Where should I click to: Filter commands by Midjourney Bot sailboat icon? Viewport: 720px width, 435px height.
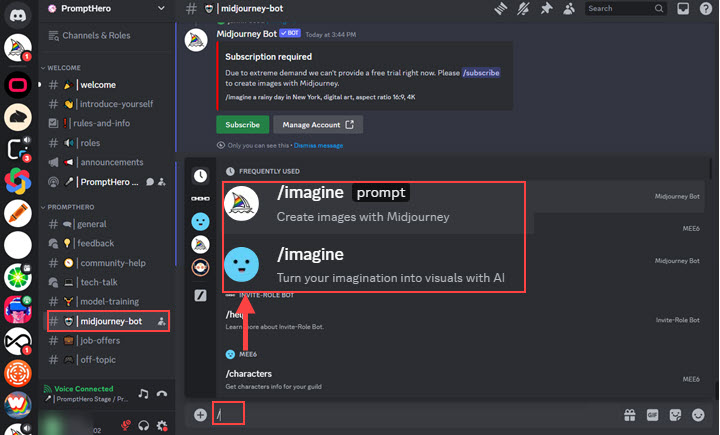point(200,245)
